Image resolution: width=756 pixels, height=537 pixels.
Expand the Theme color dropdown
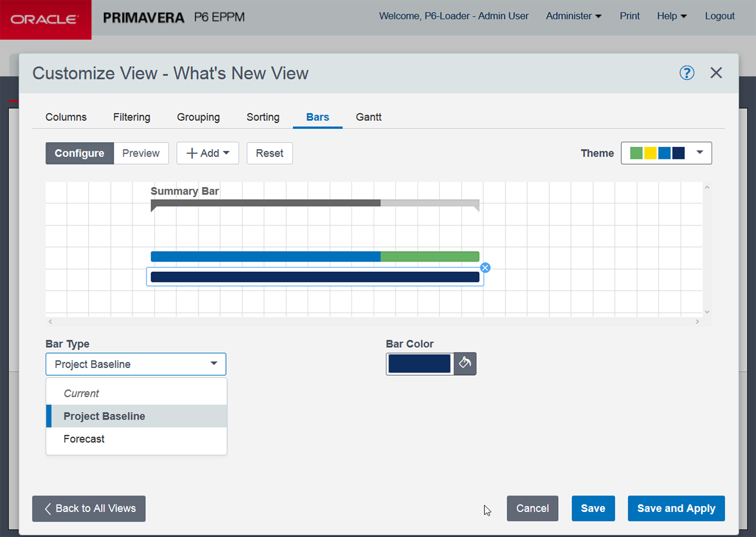coord(666,154)
